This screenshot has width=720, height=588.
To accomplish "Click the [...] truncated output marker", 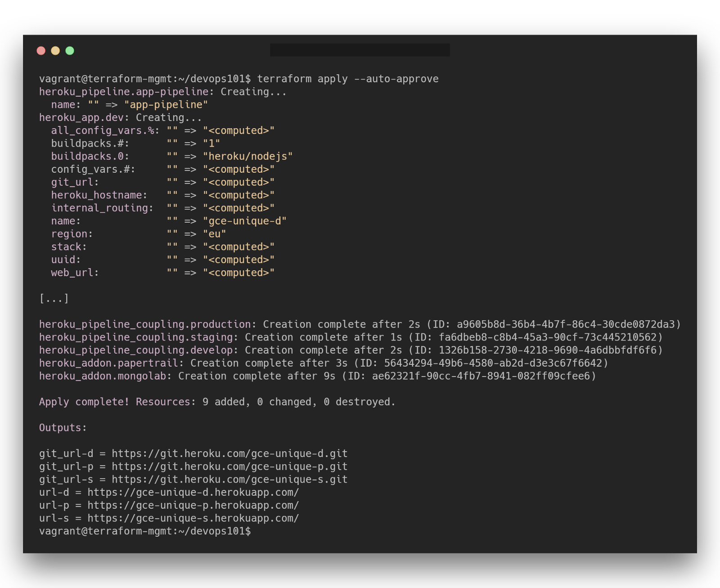I will tap(54, 298).
